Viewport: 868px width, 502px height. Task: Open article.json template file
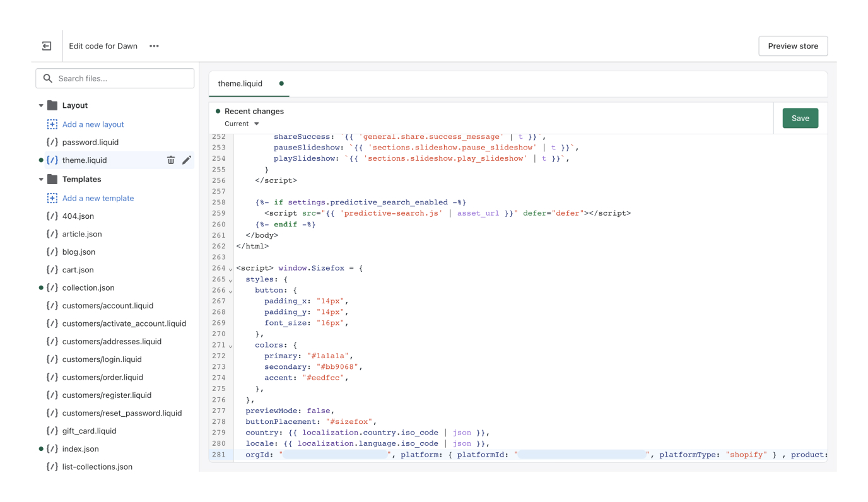82,234
